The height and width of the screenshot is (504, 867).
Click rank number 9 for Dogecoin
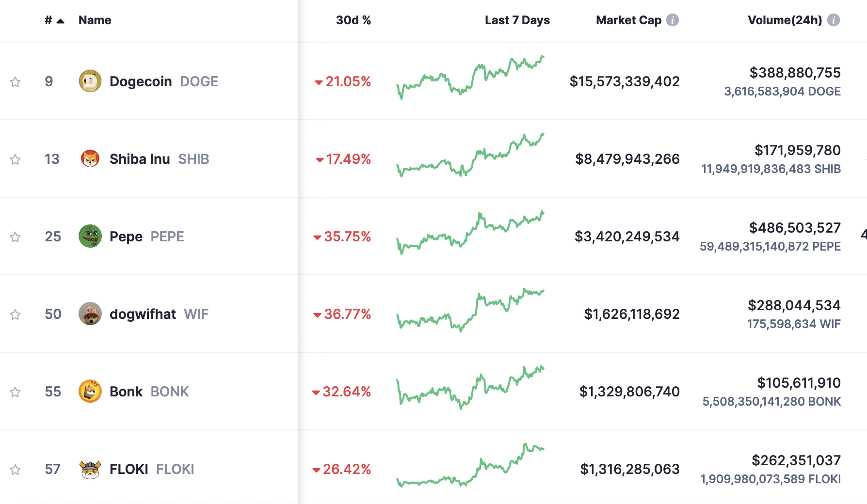tap(49, 81)
